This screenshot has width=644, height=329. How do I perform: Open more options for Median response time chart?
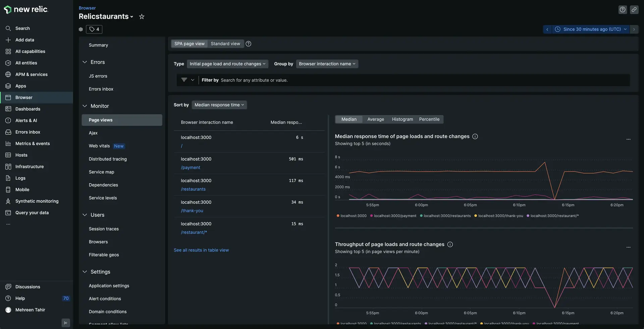click(x=629, y=140)
